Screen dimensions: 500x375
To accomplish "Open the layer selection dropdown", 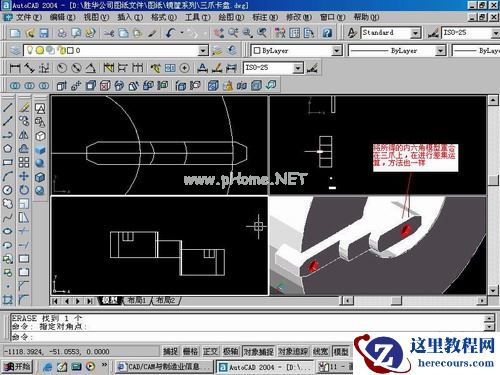I will [203, 51].
